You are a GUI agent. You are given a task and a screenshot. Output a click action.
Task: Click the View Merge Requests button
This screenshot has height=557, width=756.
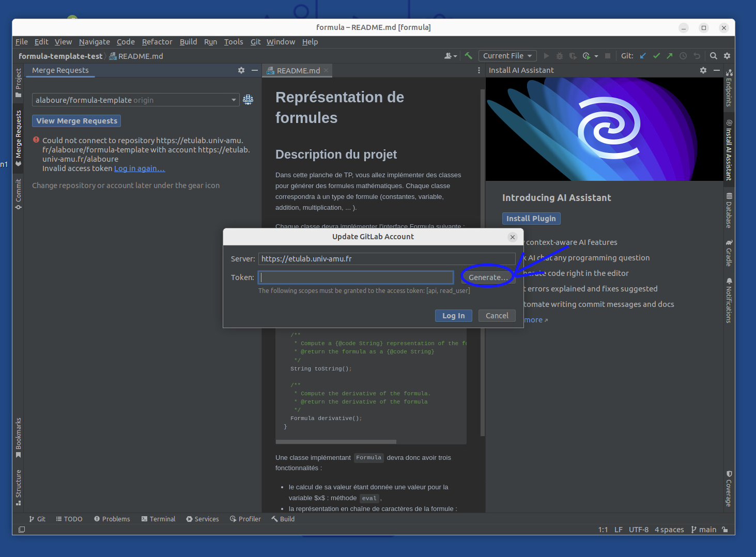pos(76,121)
